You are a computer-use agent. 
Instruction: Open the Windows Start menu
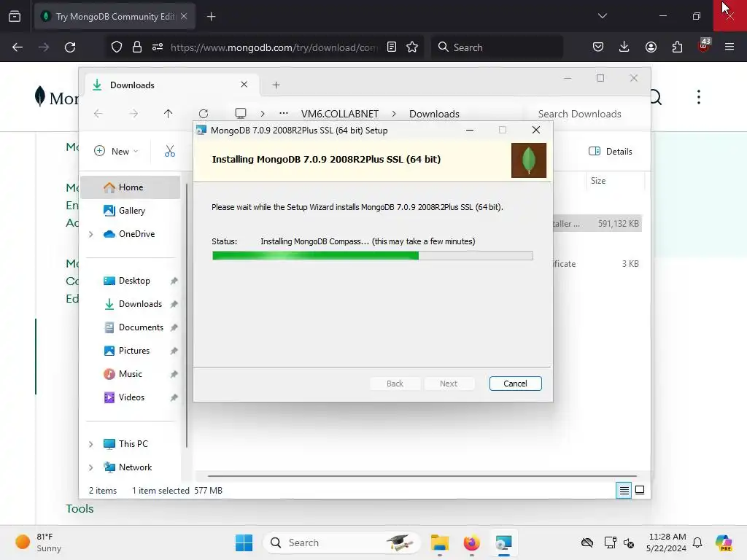[244, 542]
